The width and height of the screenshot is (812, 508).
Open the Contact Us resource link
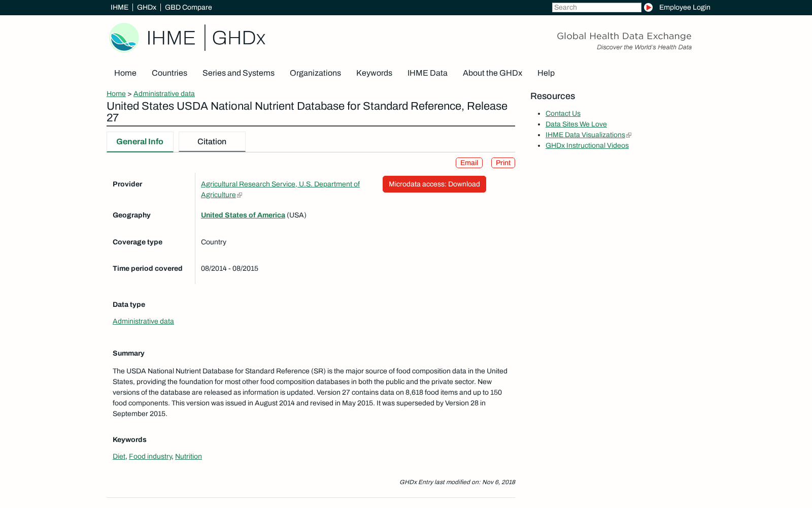563,113
